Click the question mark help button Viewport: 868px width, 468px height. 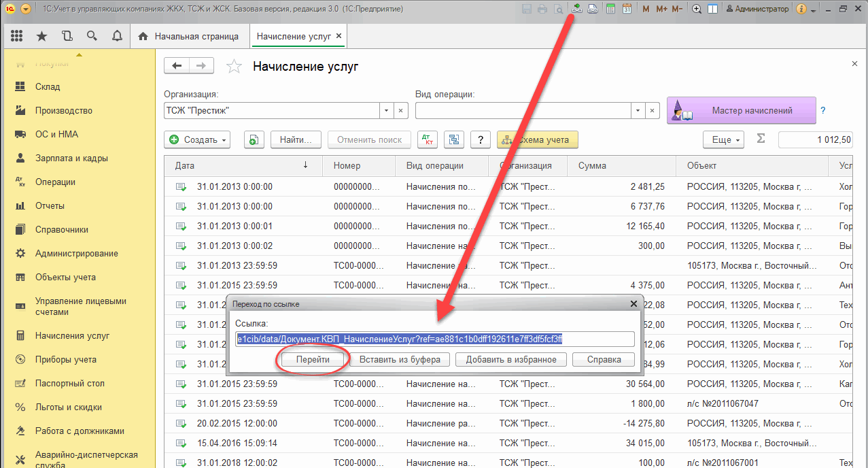[x=481, y=139]
